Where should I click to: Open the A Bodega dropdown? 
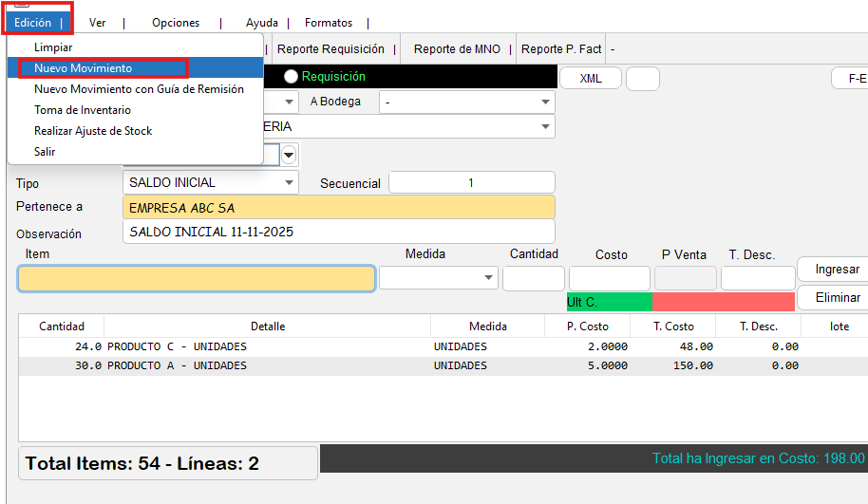466,102
